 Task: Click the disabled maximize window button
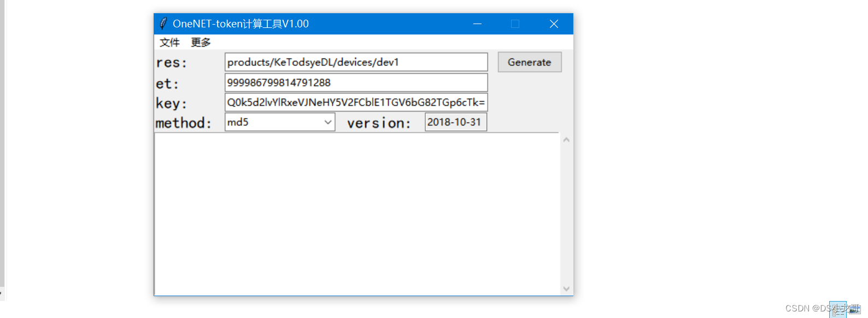point(515,24)
